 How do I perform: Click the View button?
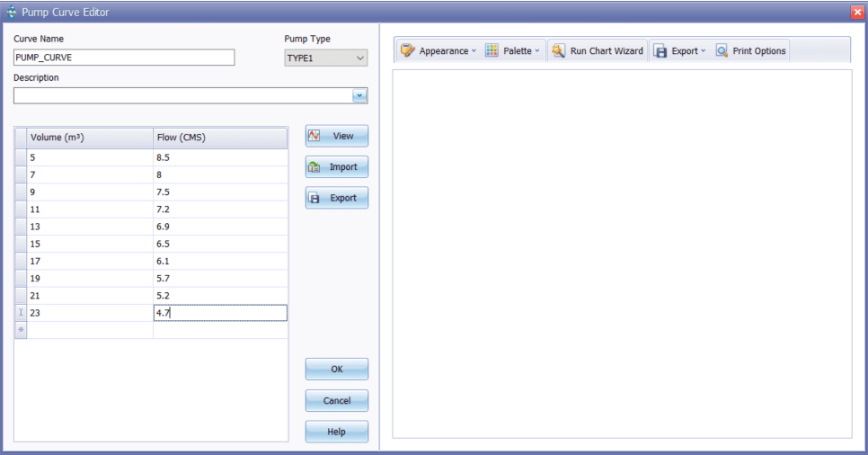337,136
